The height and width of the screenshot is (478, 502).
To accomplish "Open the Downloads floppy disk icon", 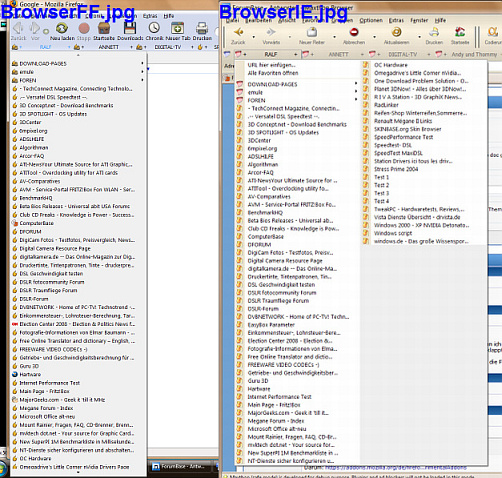I will pyautogui.click(x=130, y=28).
